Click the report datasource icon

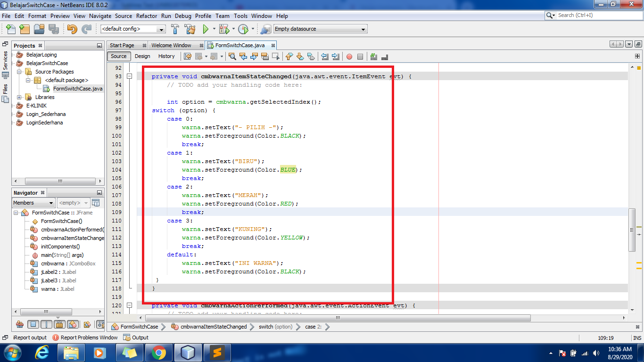click(x=266, y=29)
